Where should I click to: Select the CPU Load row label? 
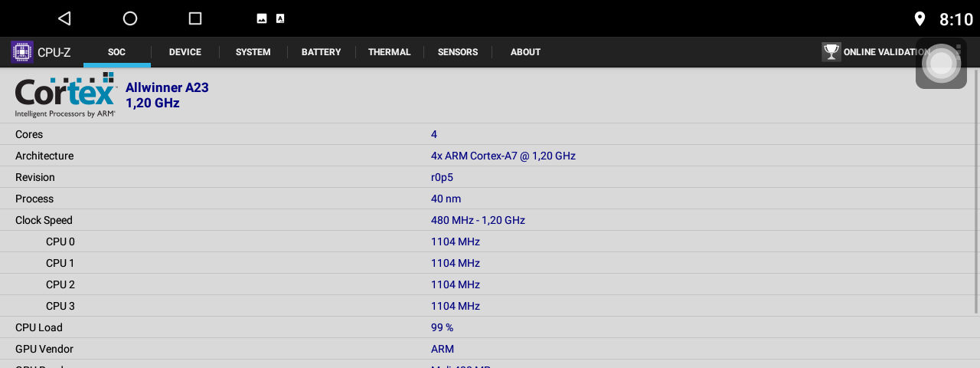[x=39, y=327]
